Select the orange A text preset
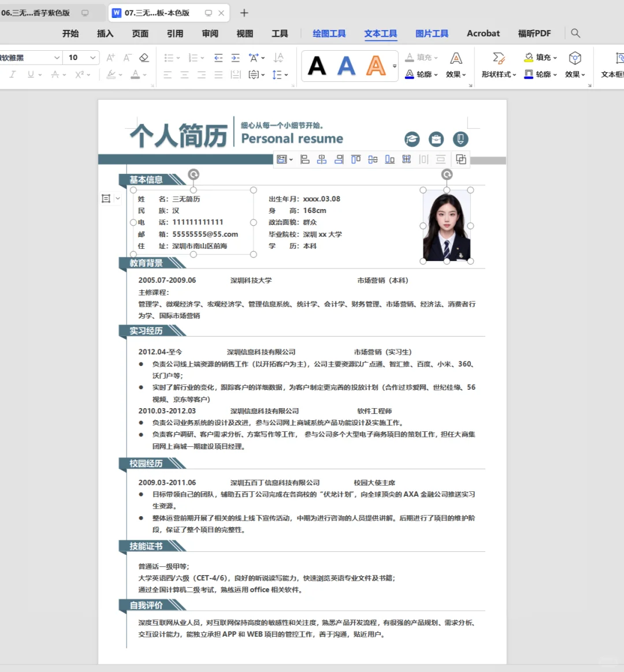 (376, 66)
